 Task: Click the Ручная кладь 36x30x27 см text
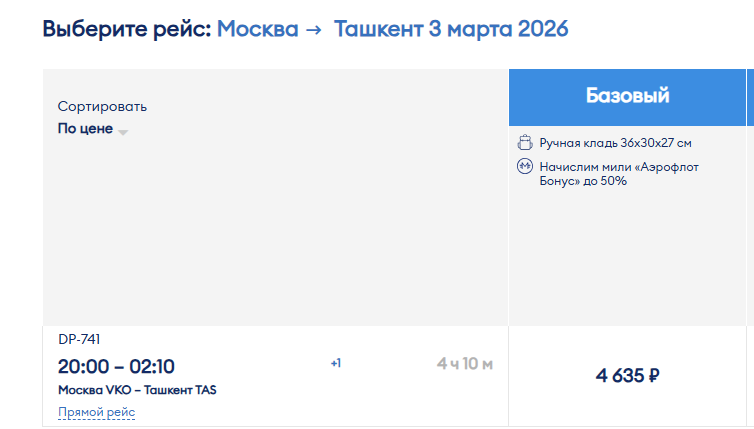[616, 143]
